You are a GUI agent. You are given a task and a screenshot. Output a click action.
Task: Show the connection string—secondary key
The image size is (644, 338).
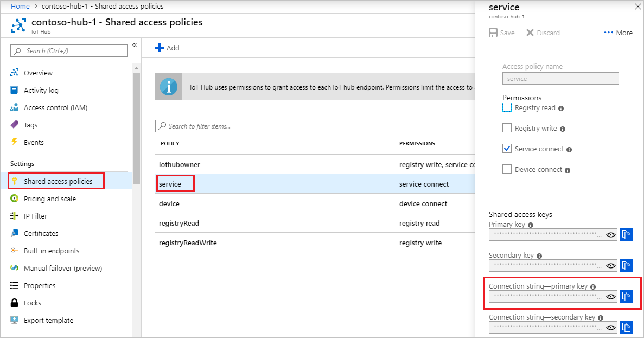point(610,327)
